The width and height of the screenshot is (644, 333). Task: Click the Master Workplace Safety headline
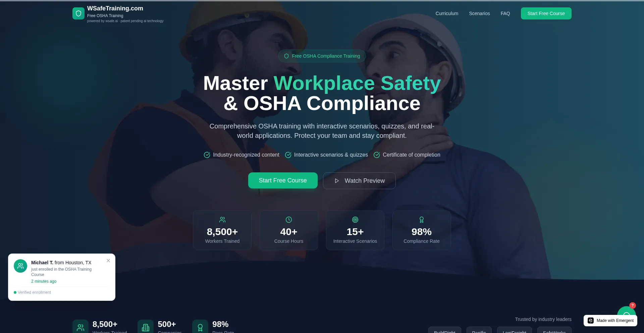tap(322, 93)
